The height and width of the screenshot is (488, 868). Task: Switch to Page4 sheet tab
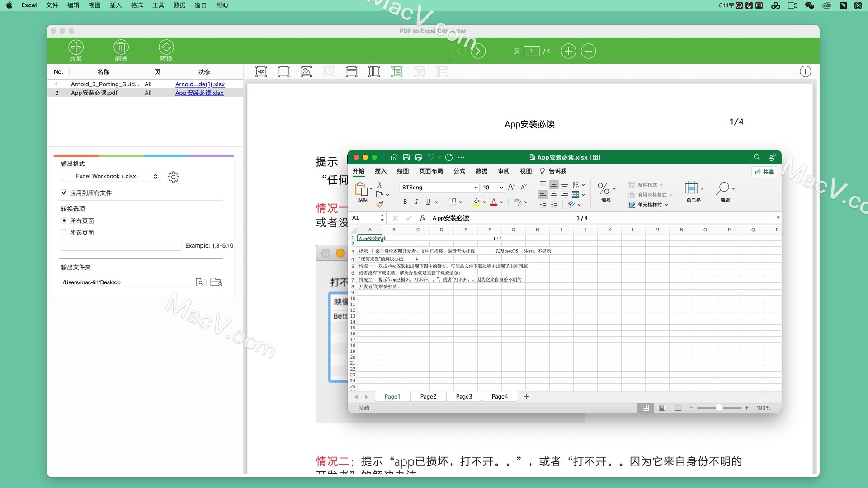click(x=500, y=396)
